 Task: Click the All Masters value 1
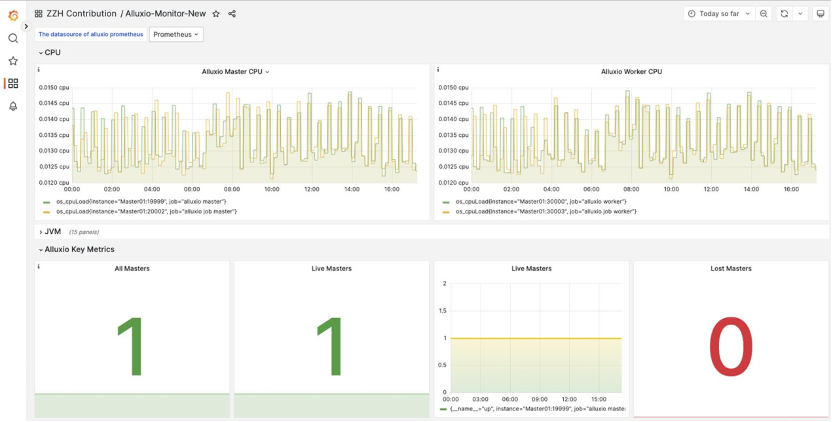coord(131,347)
